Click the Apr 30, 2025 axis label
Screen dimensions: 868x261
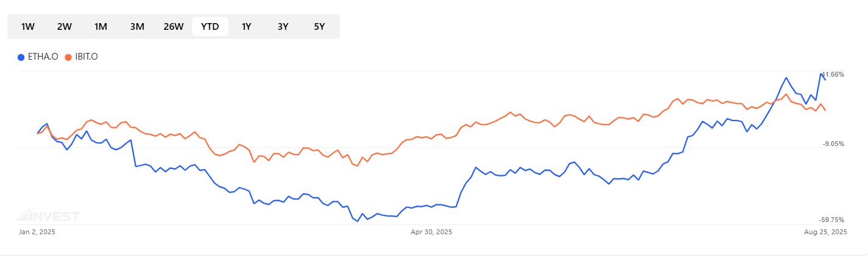coord(431,232)
